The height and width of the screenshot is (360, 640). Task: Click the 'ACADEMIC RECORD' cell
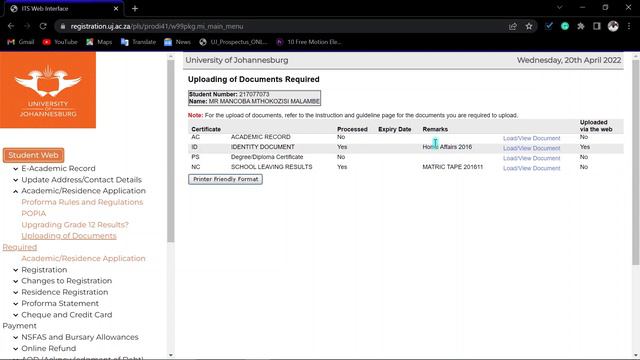pos(260,137)
